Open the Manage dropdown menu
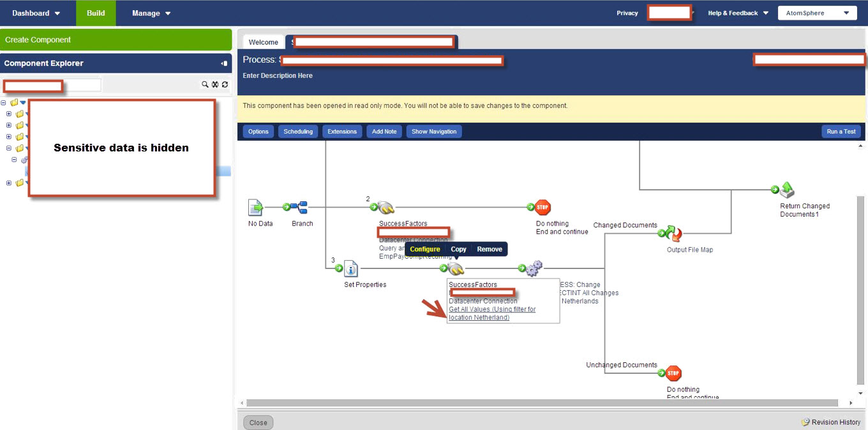The width and height of the screenshot is (868, 430). tap(151, 13)
